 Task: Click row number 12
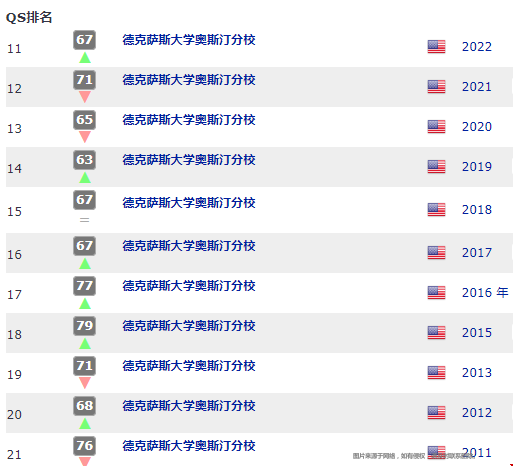click(x=14, y=89)
